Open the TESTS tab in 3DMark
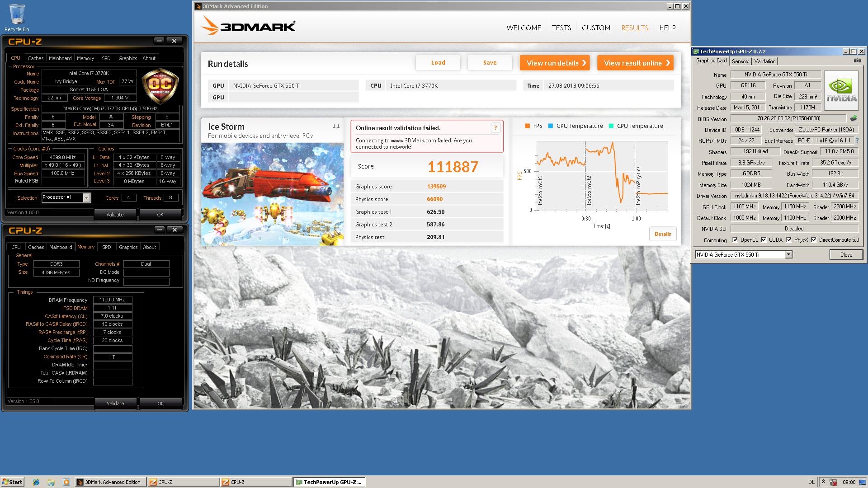Image resolution: width=868 pixels, height=488 pixels. (561, 28)
